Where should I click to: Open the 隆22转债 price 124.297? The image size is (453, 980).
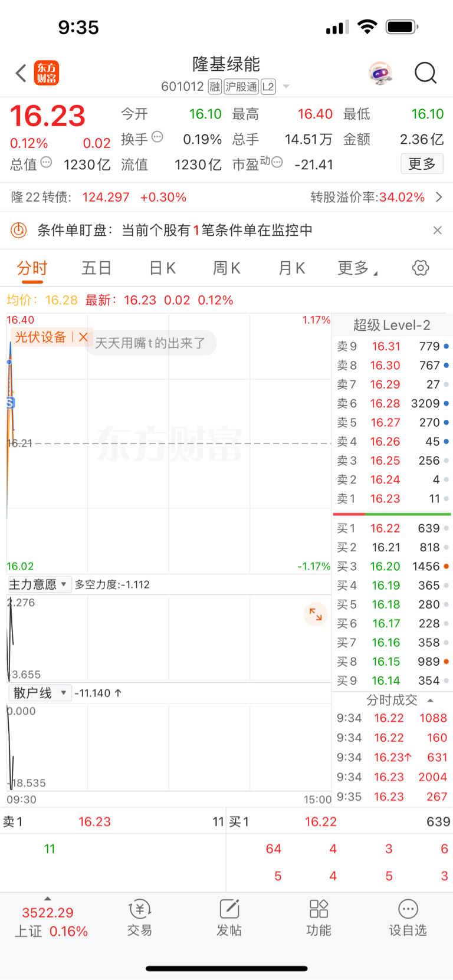pyautogui.click(x=106, y=197)
